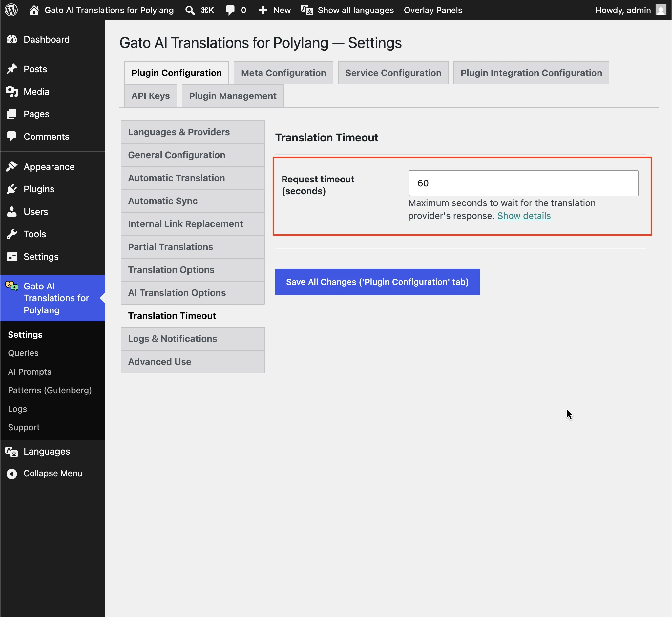Click Overlay Panels in admin bar
The height and width of the screenshot is (617, 672).
[x=433, y=11]
